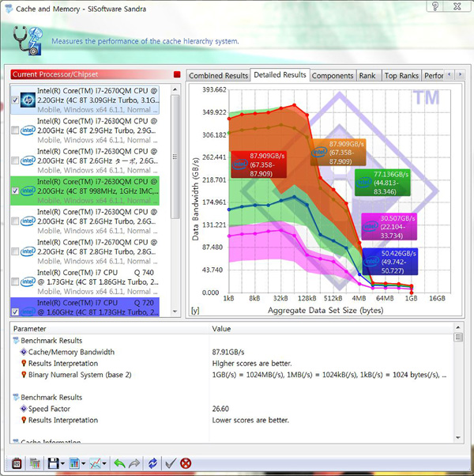Viewport: 474px width, 476px height.
Task: Click the red square in Current Processor header
Action: point(177,74)
